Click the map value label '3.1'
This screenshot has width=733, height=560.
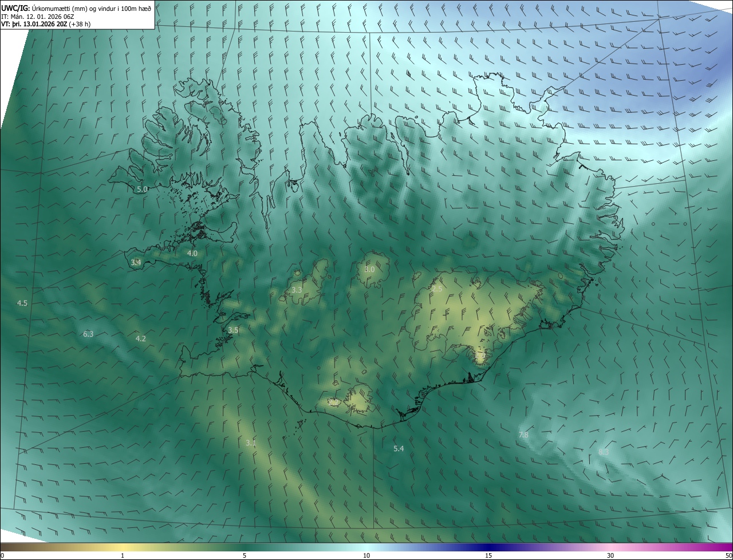coord(251,443)
